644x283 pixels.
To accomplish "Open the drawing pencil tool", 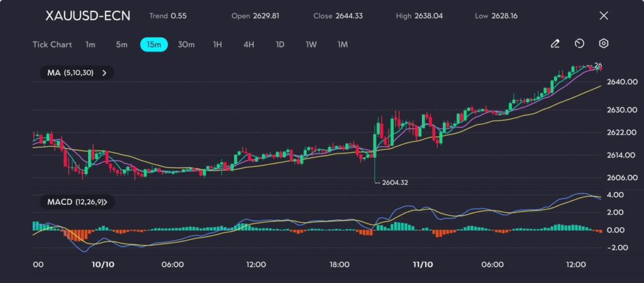I will click(555, 44).
